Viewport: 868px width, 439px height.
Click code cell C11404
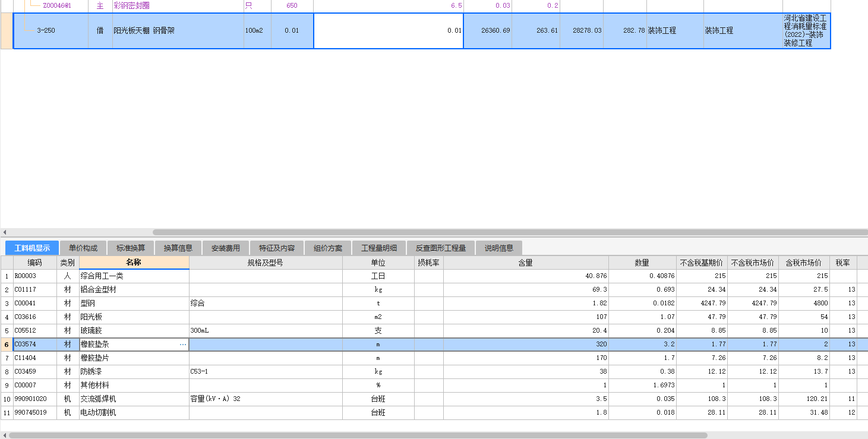pyautogui.click(x=34, y=358)
